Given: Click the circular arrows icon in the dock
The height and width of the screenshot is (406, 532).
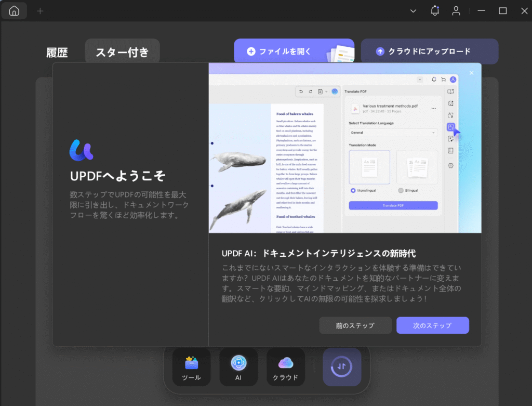Looking at the screenshot, I should point(342,367).
